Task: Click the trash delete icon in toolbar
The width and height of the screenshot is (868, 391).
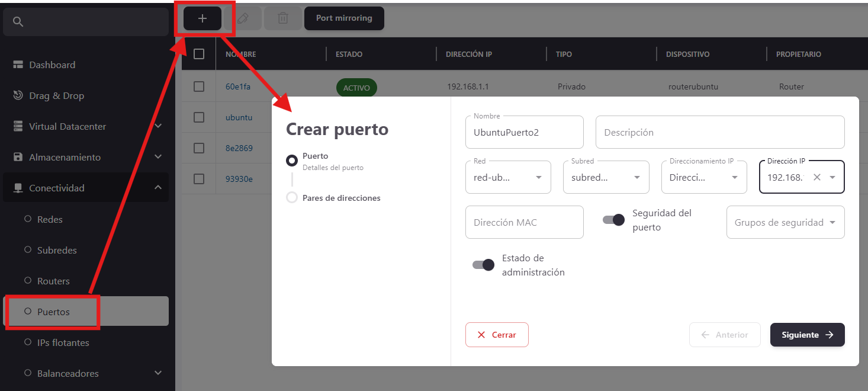Action: tap(282, 18)
